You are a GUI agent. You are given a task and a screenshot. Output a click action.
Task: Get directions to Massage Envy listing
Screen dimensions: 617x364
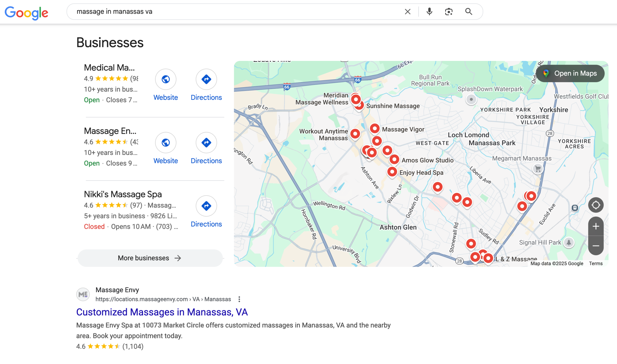[206, 143]
